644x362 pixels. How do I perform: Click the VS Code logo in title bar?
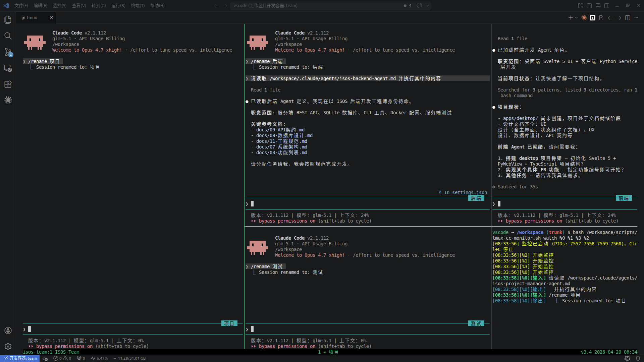(x=6, y=6)
